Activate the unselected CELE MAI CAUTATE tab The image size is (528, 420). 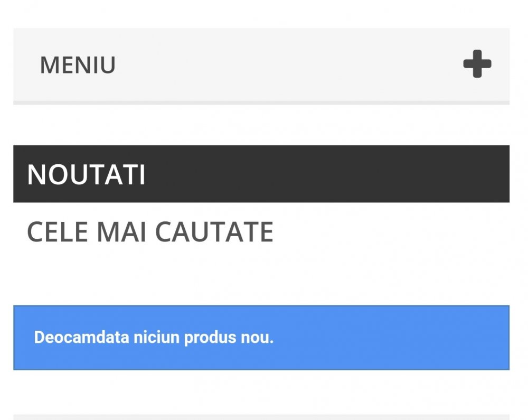[x=150, y=232]
